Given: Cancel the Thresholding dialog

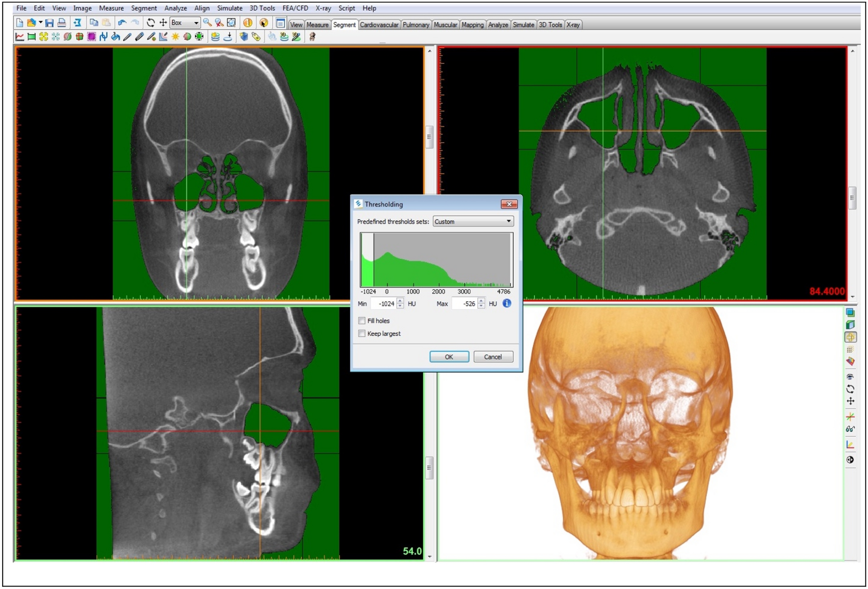Looking at the screenshot, I should (x=493, y=357).
